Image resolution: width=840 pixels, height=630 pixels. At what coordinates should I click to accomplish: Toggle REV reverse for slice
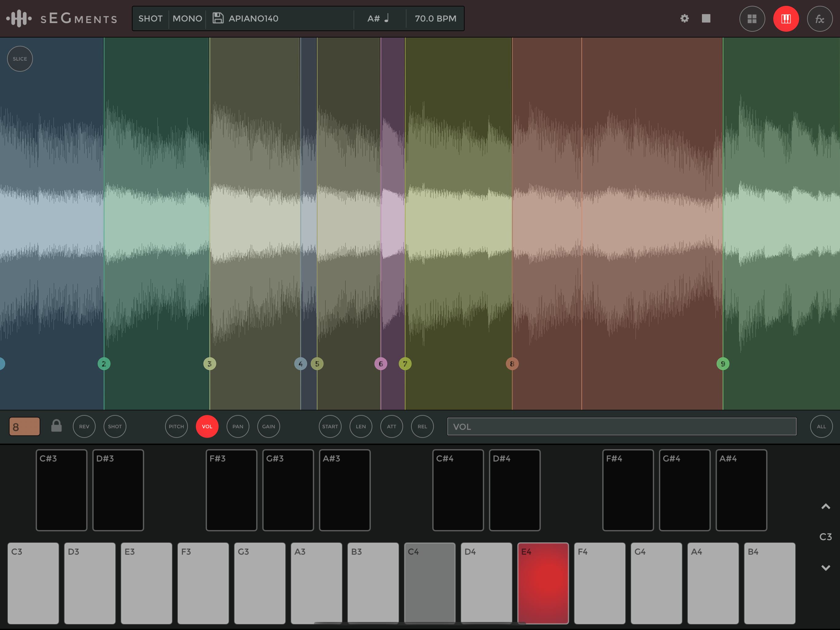click(x=84, y=426)
